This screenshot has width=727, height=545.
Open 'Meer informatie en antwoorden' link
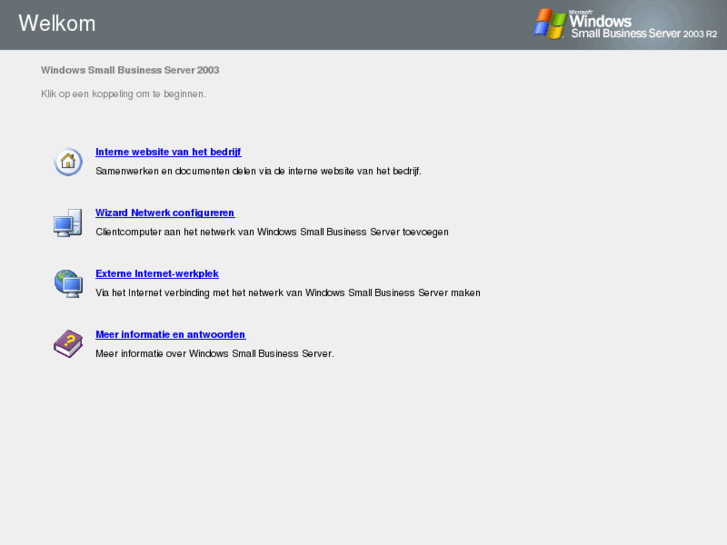coord(170,334)
